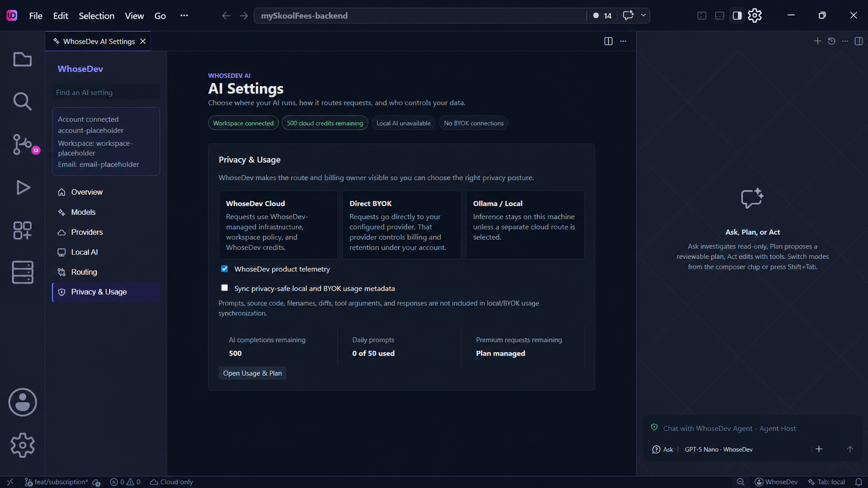The image size is (868, 488).
Task: Go forward with the right arrow
Action: (243, 16)
